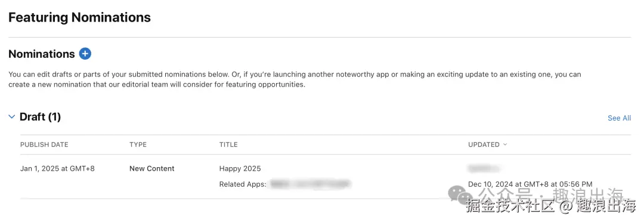Image resolution: width=644 pixels, height=222 pixels.
Task: Collapse the Draft (1) section chevron
Action: point(12,117)
